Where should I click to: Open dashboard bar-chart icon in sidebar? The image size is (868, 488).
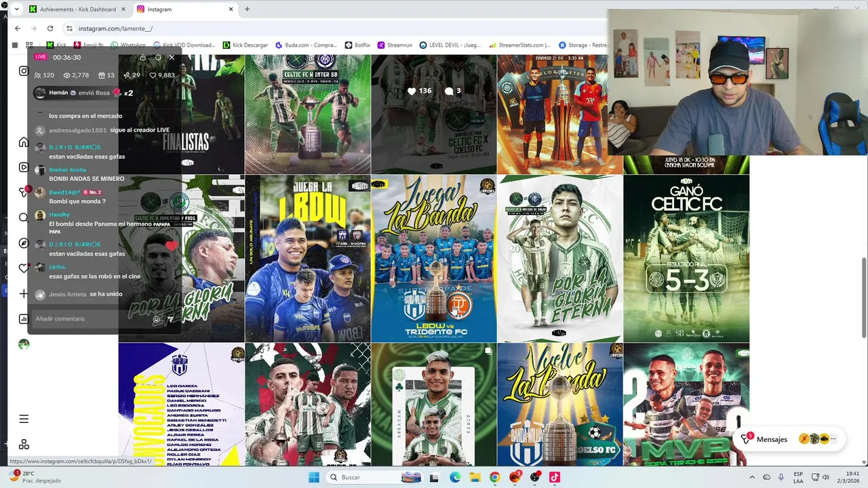(x=24, y=319)
